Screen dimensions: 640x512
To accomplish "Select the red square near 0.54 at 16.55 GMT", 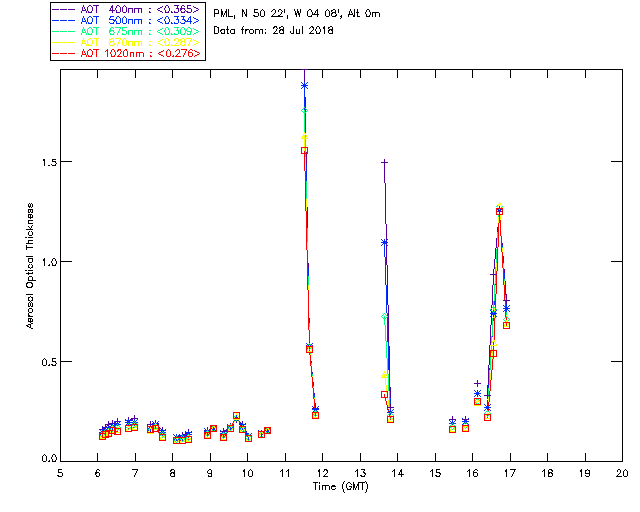I will point(493,354).
